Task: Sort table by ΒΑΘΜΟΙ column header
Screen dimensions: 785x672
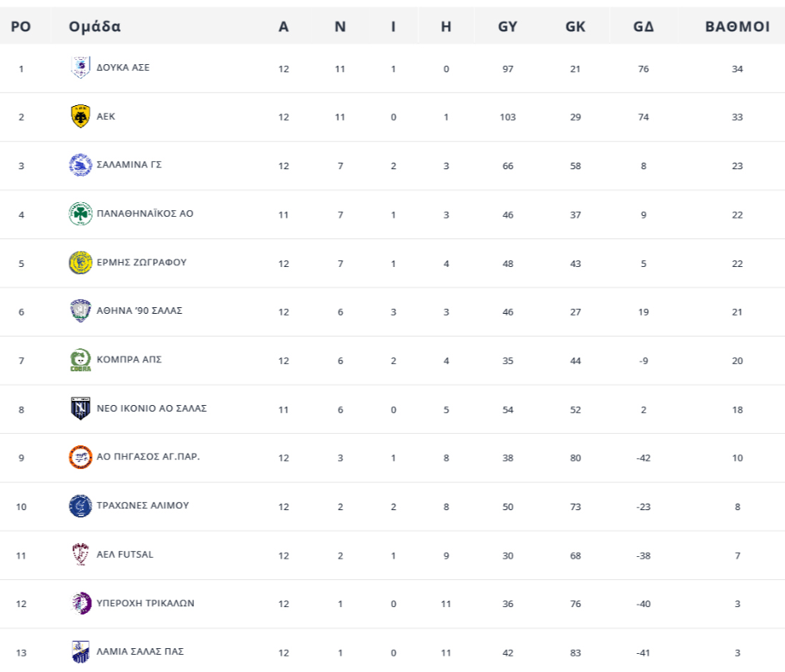Action: pos(737,26)
